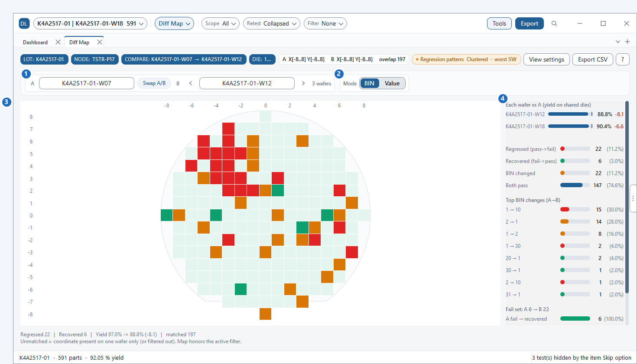Add a new tab with plus icon

click(x=627, y=42)
